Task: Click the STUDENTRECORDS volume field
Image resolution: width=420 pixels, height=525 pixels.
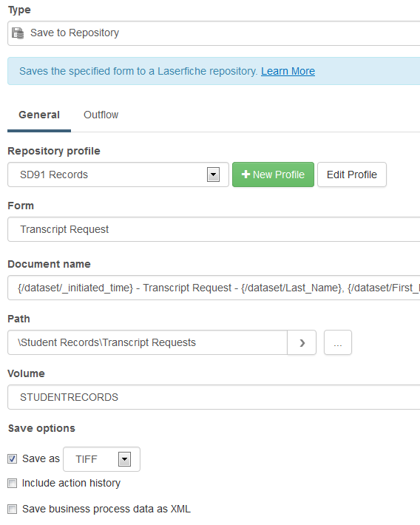Action: (214, 397)
